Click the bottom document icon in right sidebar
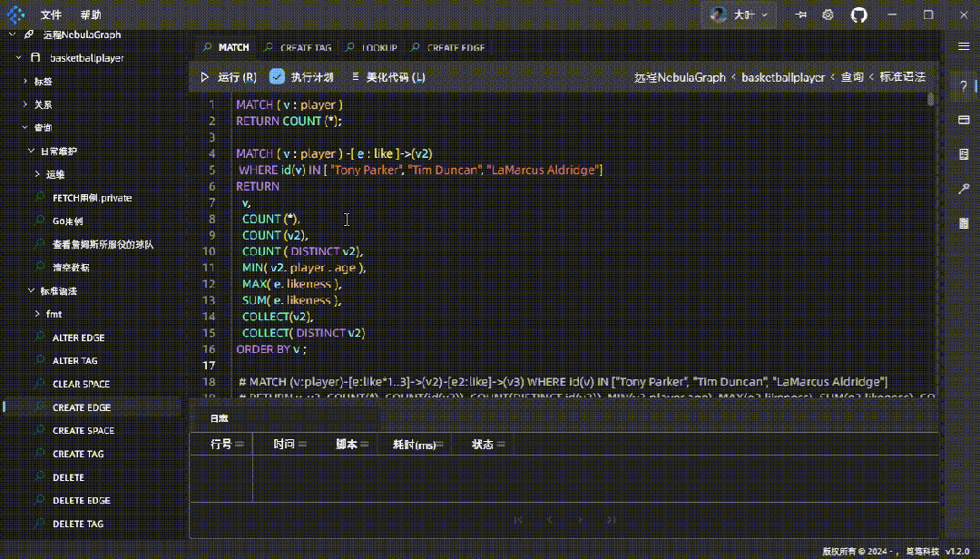This screenshot has width=980, height=559. click(964, 223)
